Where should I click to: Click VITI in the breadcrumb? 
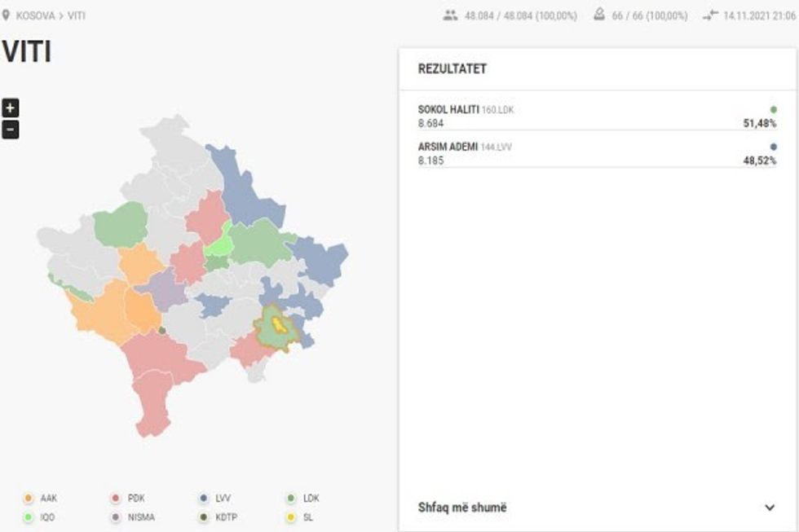click(x=77, y=15)
